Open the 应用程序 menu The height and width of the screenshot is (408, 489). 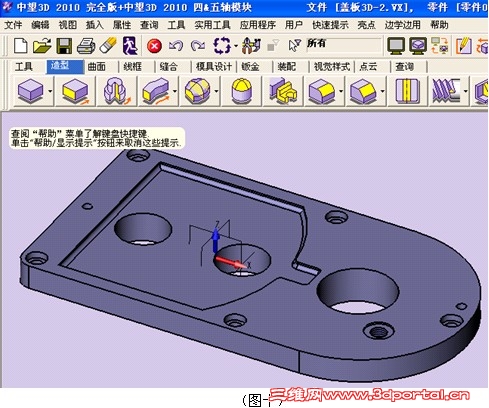[258, 25]
